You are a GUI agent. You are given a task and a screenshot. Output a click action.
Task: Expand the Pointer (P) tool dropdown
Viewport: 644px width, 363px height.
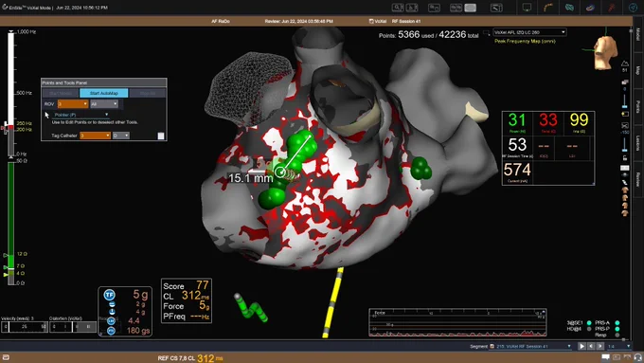pos(80,115)
